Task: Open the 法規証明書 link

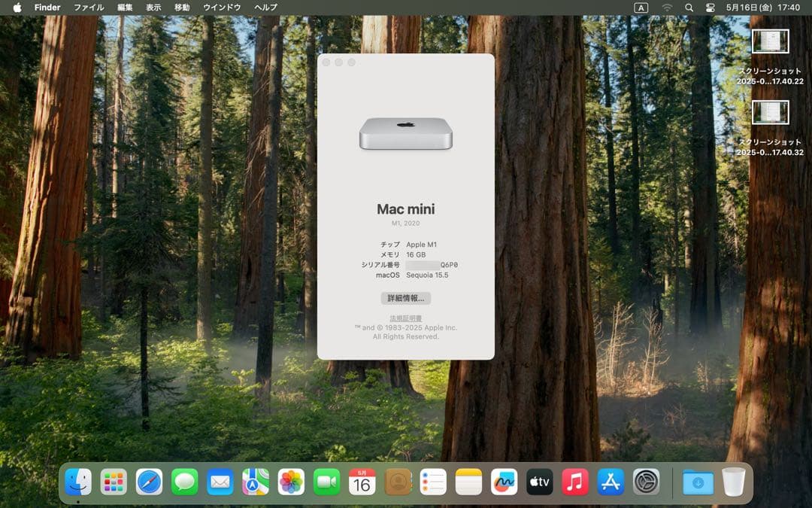Action: 406,318
